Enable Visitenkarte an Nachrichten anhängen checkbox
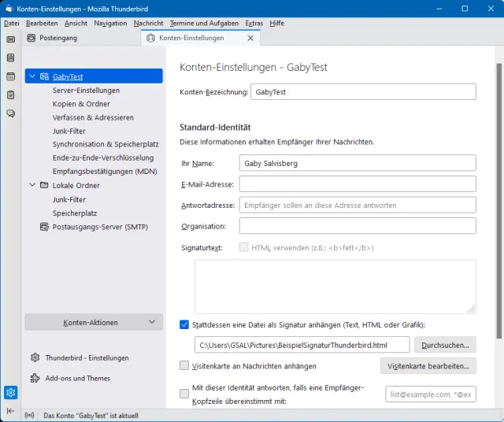This screenshot has height=422, width=504. pos(184,365)
